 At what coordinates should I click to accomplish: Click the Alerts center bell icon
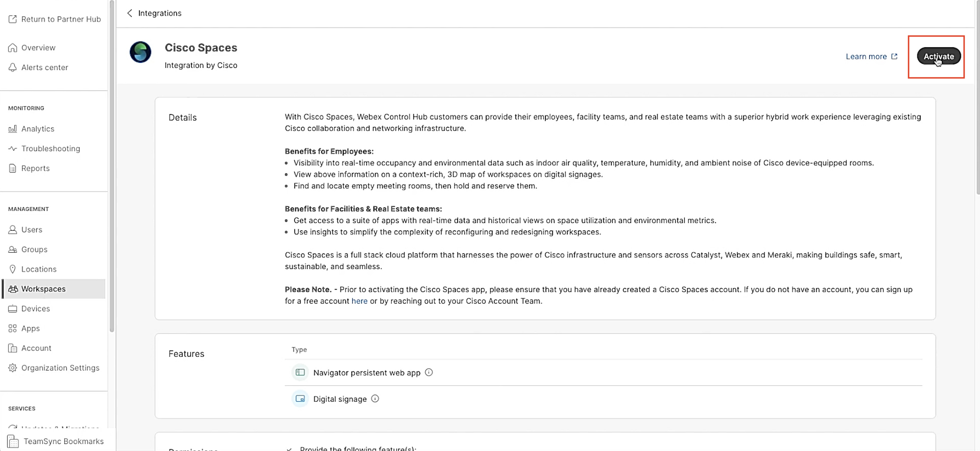tap(13, 67)
